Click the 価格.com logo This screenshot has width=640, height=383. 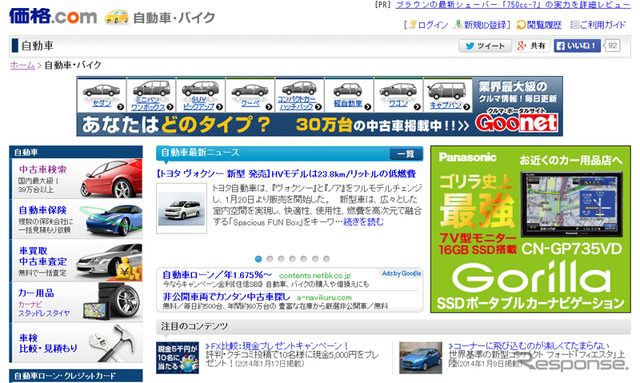(x=53, y=16)
